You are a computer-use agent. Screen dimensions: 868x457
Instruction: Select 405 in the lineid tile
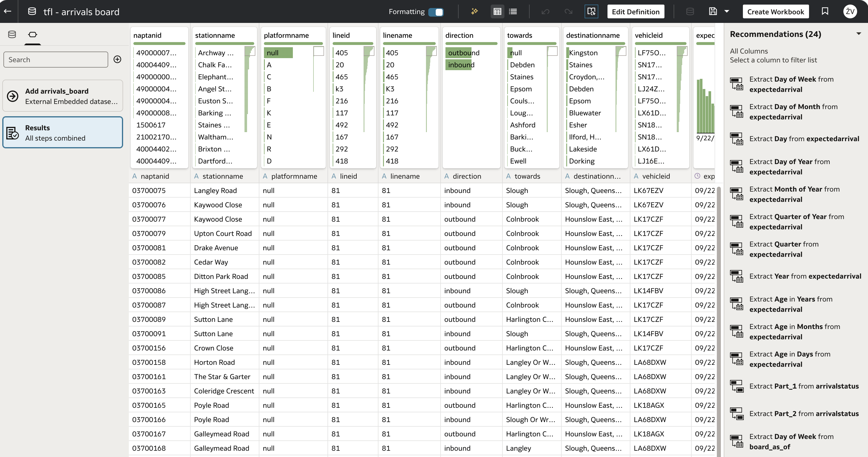(341, 53)
